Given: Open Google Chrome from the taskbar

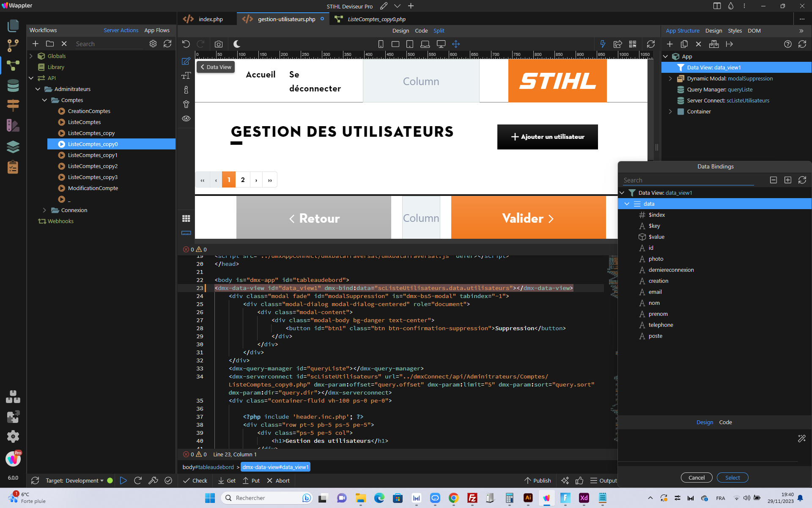Looking at the screenshot, I should click(x=453, y=498).
